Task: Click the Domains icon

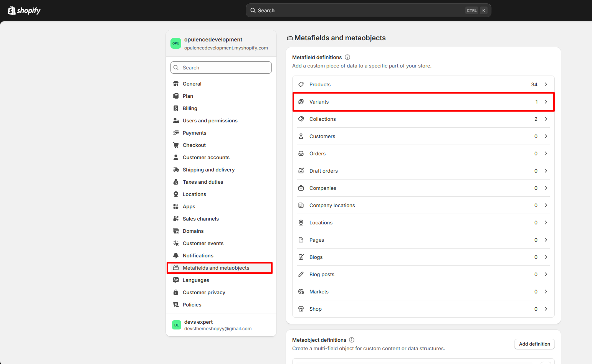Action: pyautogui.click(x=176, y=231)
